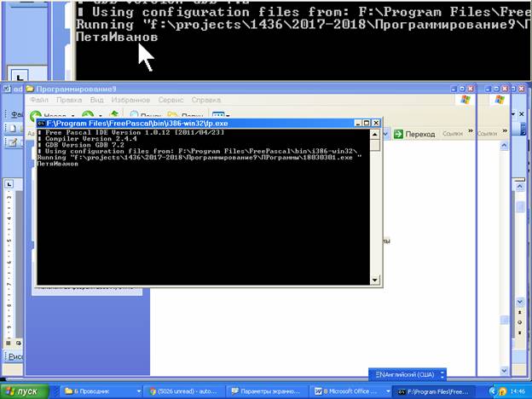Click the console scrollbar up arrow
Screen dimensions: 532x399
pos(374,135)
